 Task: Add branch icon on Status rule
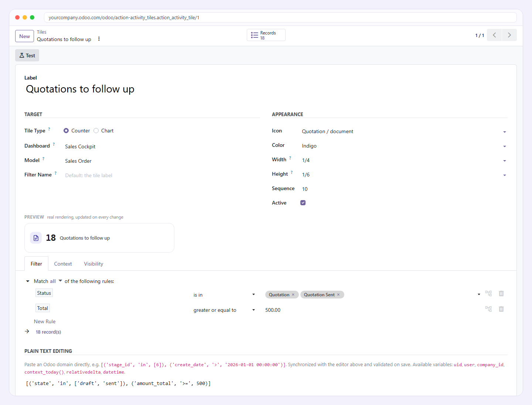tap(488, 293)
